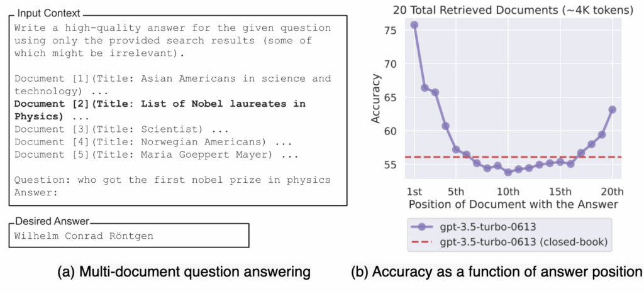Viewport: 644px width, 294px height.
Task: Click the lowest data point at 10th position
Action: [x=508, y=171]
